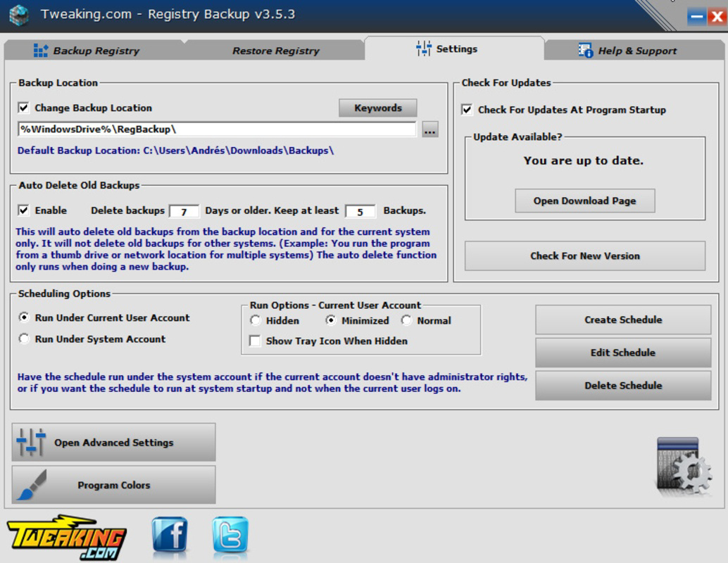The height and width of the screenshot is (563, 728).
Task: Select Run Under System Account
Action: tap(24, 339)
